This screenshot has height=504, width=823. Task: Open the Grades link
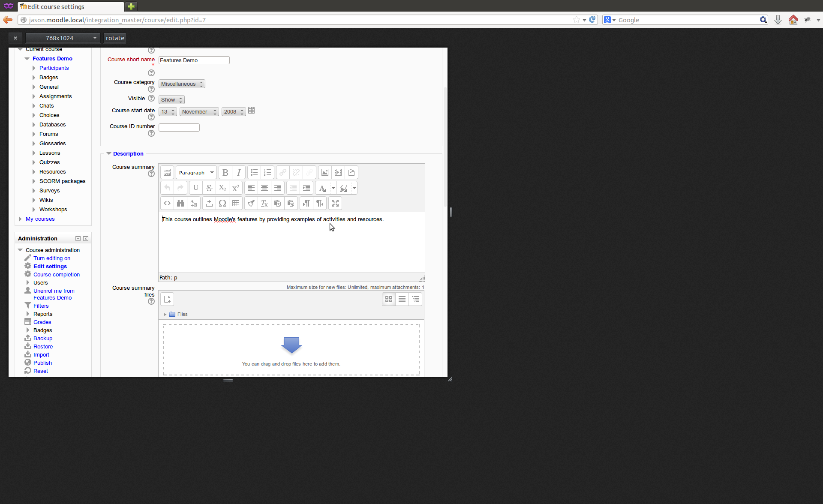point(42,322)
